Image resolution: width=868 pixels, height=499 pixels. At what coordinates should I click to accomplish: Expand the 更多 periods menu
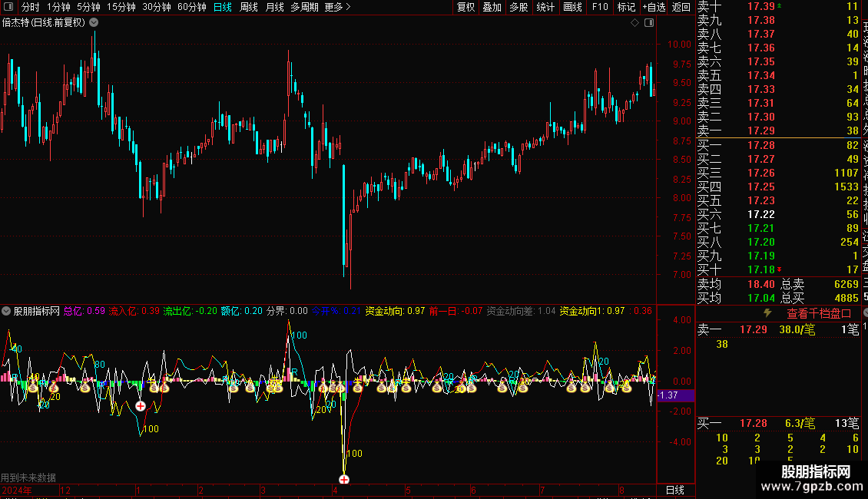[337, 7]
